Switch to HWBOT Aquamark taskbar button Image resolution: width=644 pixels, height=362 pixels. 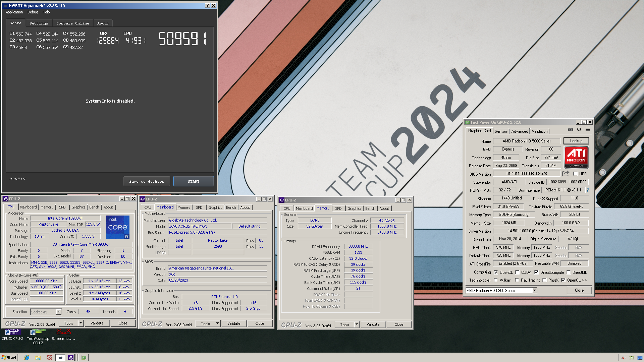(x=61, y=358)
